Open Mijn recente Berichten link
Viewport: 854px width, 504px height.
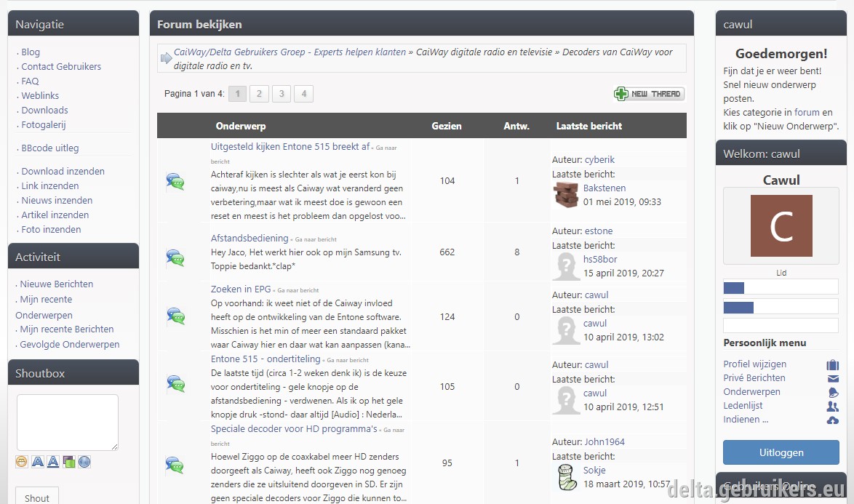pyautogui.click(x=67, y=329)
